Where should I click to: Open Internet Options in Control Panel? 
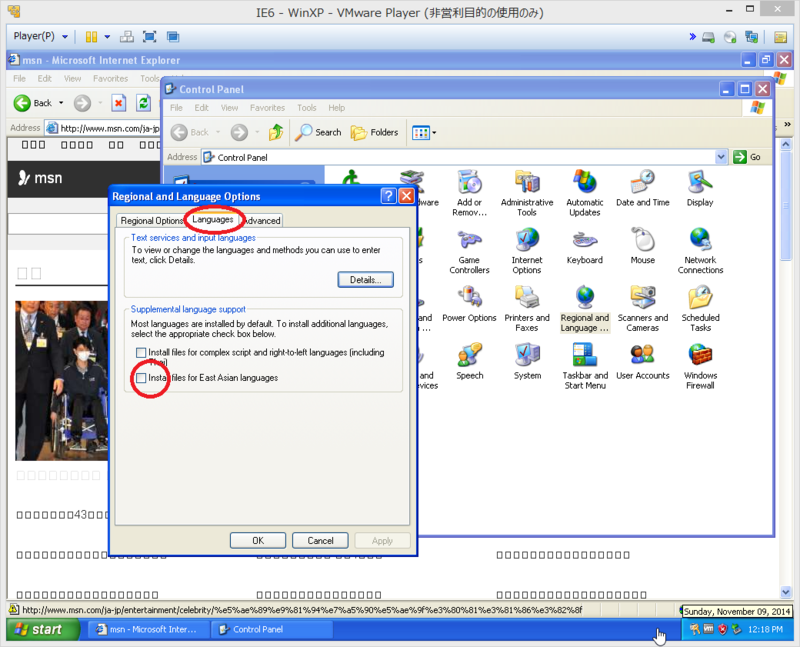click(x=527, y=251)
